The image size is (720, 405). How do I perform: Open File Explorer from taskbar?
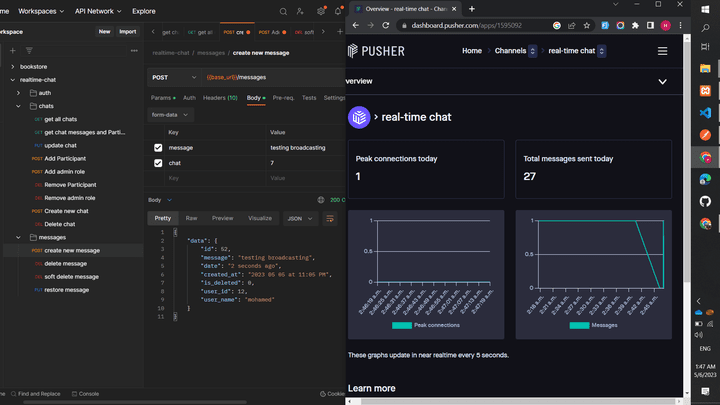(705, 69)
